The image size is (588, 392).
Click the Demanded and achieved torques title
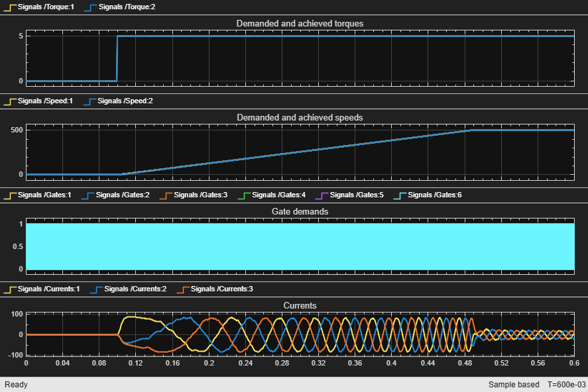coord(300,24)
